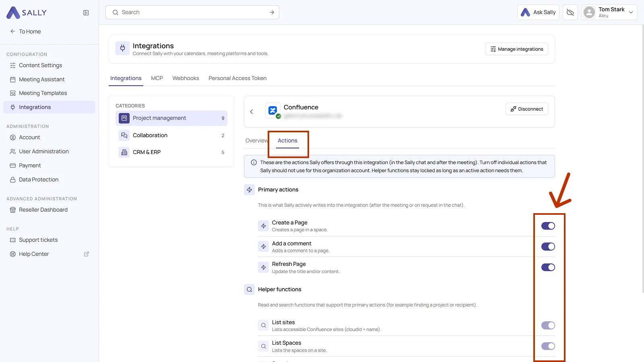Click the Create a Page label
This screenshot has width=644, height=362.
point(290,223)
